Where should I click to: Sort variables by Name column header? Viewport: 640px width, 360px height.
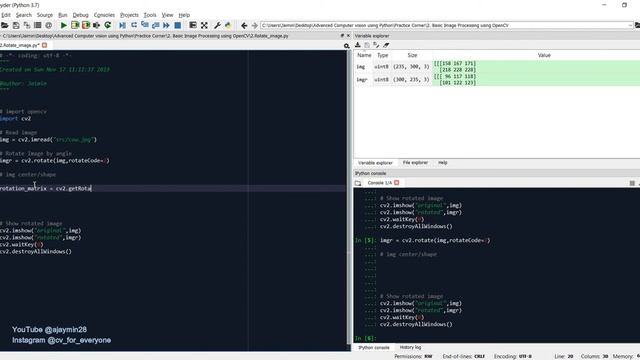pos(364,55)
